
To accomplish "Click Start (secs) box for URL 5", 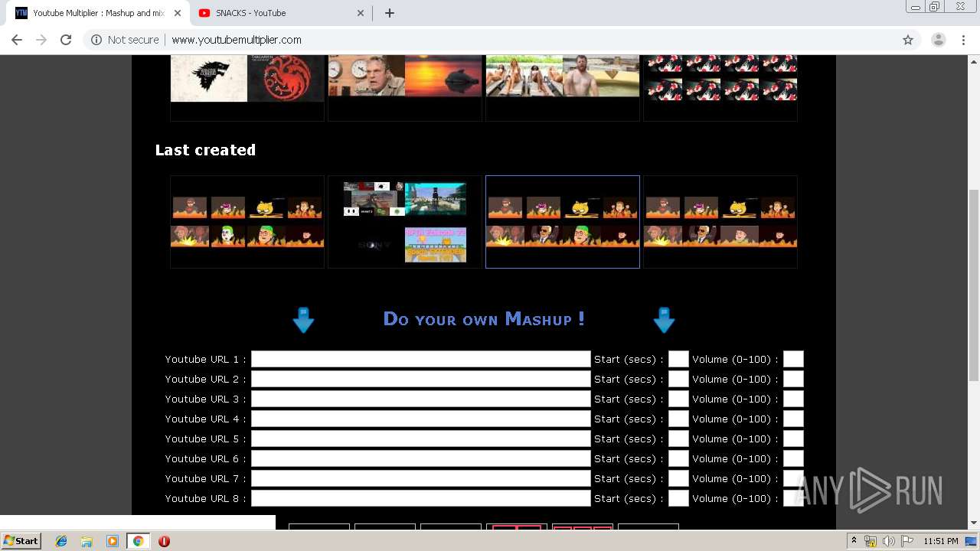I will 678,439.
